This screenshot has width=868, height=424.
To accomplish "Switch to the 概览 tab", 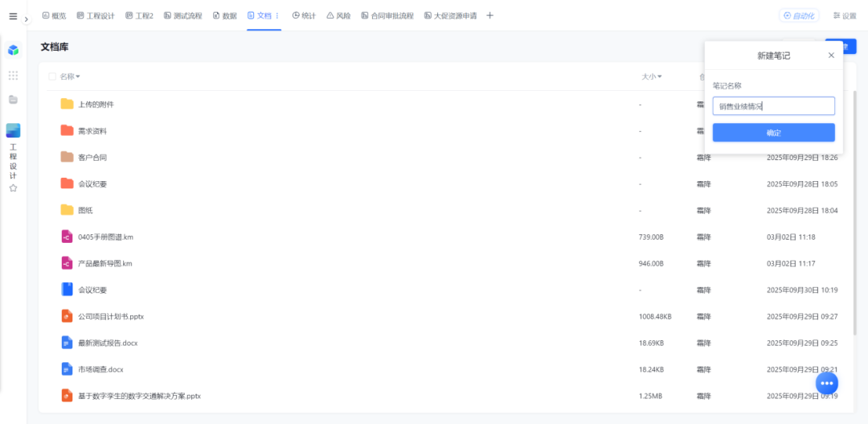I will tap(55, 16).
